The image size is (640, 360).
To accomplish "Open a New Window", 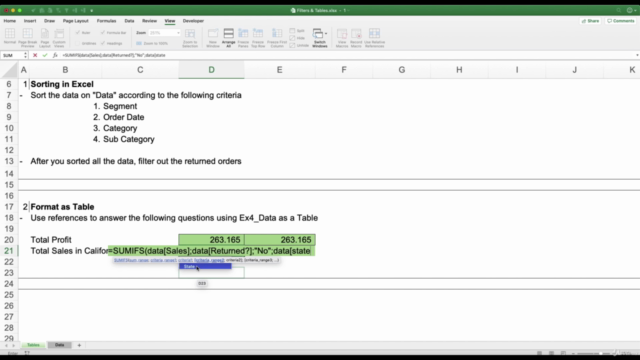I will pyautogui.click(x=213, y=38).
